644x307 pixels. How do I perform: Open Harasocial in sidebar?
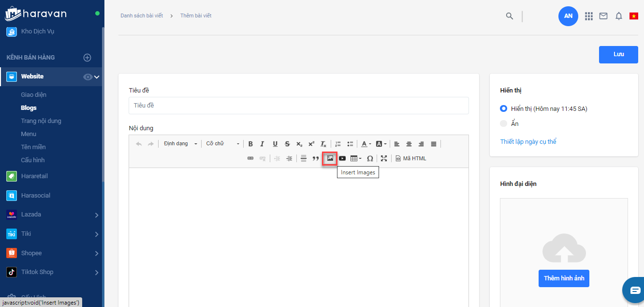tap(36, 196)
